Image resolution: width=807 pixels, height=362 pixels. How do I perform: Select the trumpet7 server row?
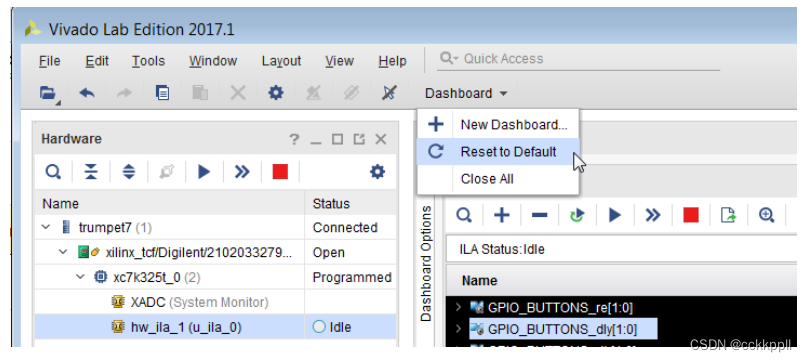215,228
